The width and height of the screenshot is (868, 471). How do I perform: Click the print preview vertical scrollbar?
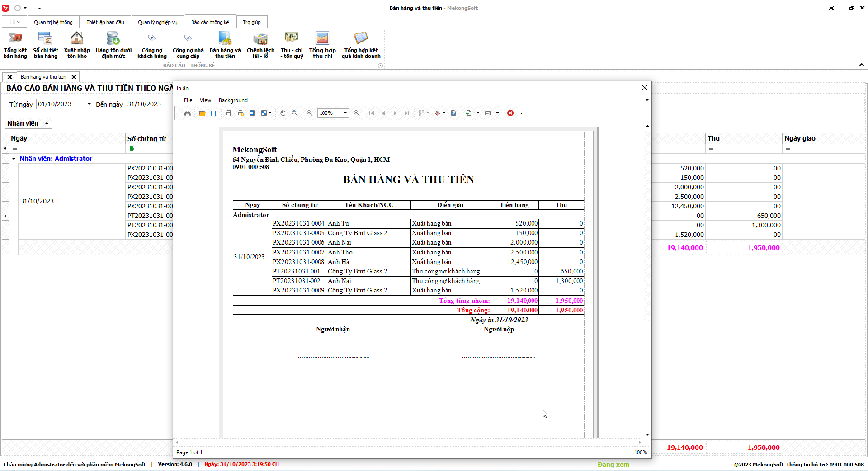tap(647, 226)
